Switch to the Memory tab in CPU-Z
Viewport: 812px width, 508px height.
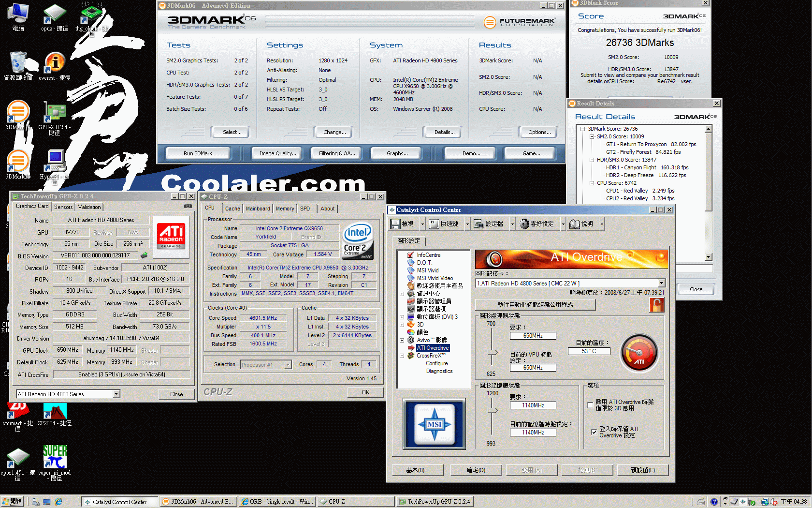coord(285,209)
